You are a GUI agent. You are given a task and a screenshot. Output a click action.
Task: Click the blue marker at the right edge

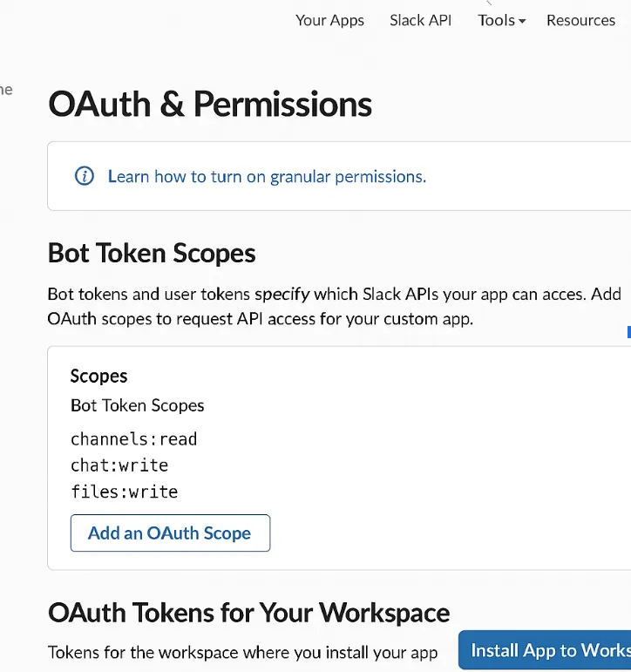click(x=629, y=332)
